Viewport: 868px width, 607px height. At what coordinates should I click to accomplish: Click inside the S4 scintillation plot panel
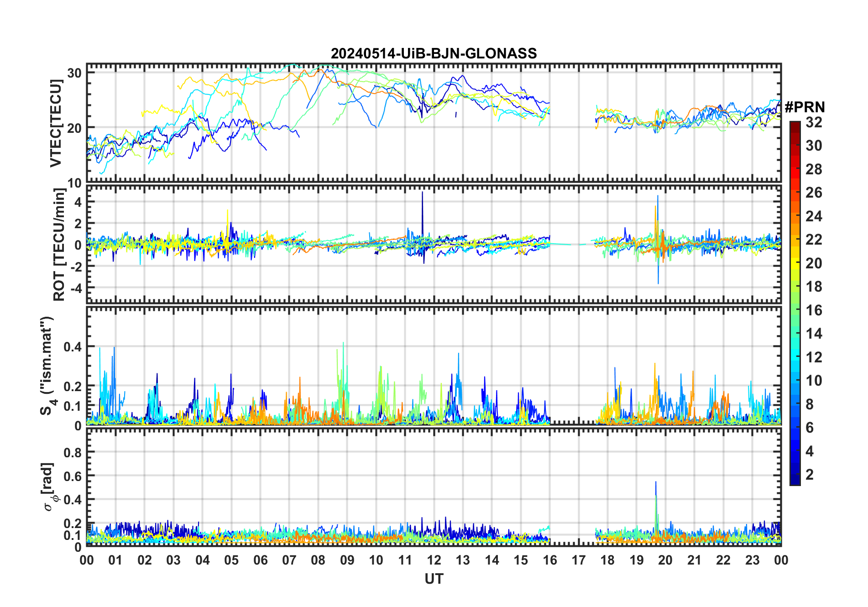coord(434,366)
